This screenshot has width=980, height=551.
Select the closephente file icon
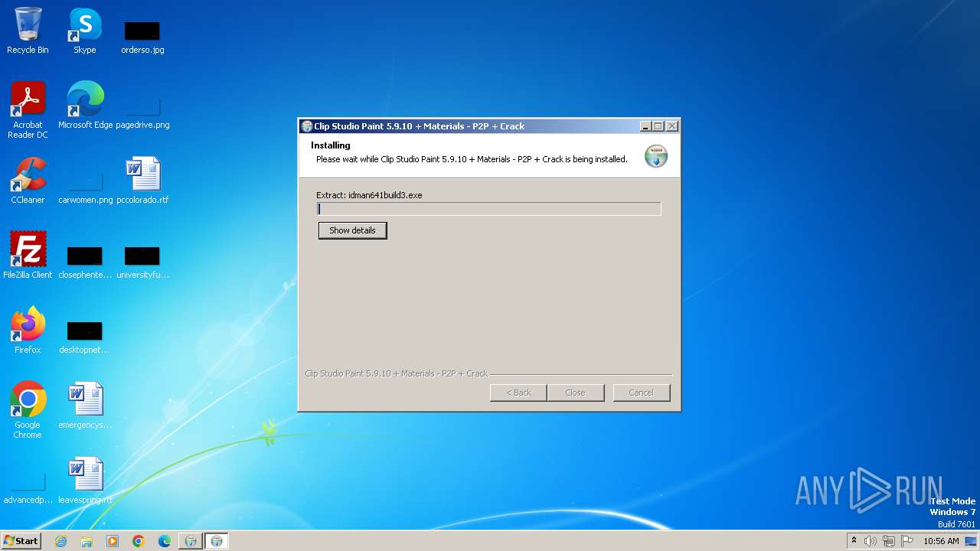click(85, 261)
